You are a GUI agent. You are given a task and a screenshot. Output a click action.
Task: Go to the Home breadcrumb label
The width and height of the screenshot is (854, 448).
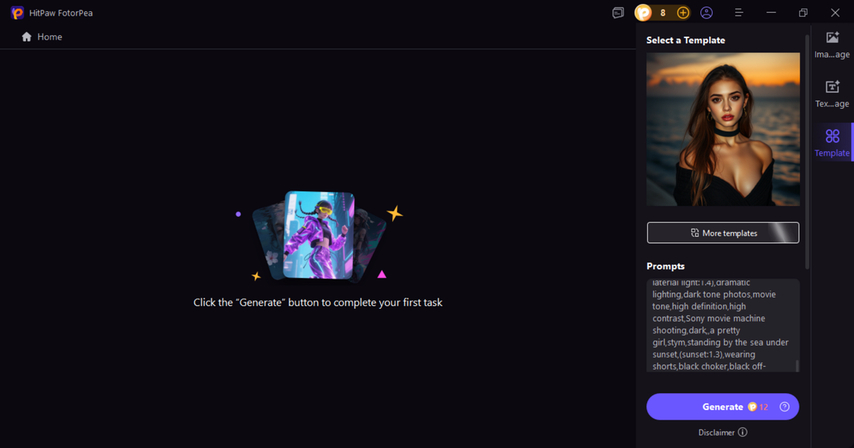pyautogui.click(x=50, y=37)
